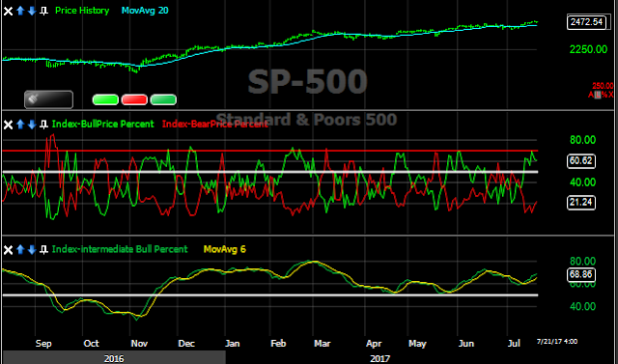Click the bright green pill button
Image resolution: width=618 pixels, height=364 pixels.
pyautogui.click(x=105, y=99)
